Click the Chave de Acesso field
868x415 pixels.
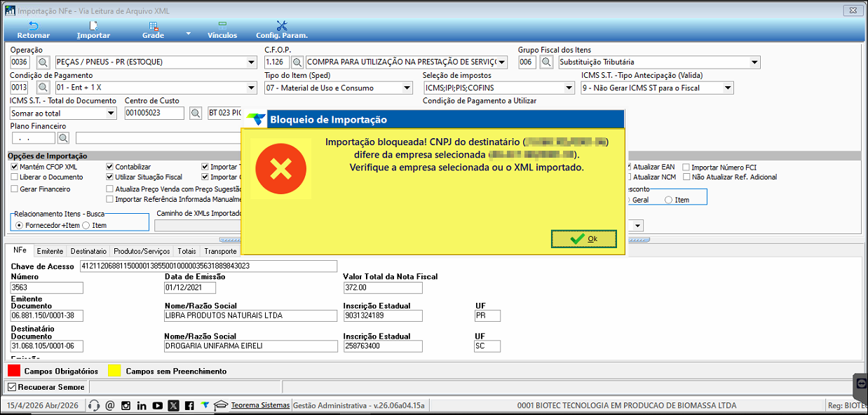coord(209,266)
